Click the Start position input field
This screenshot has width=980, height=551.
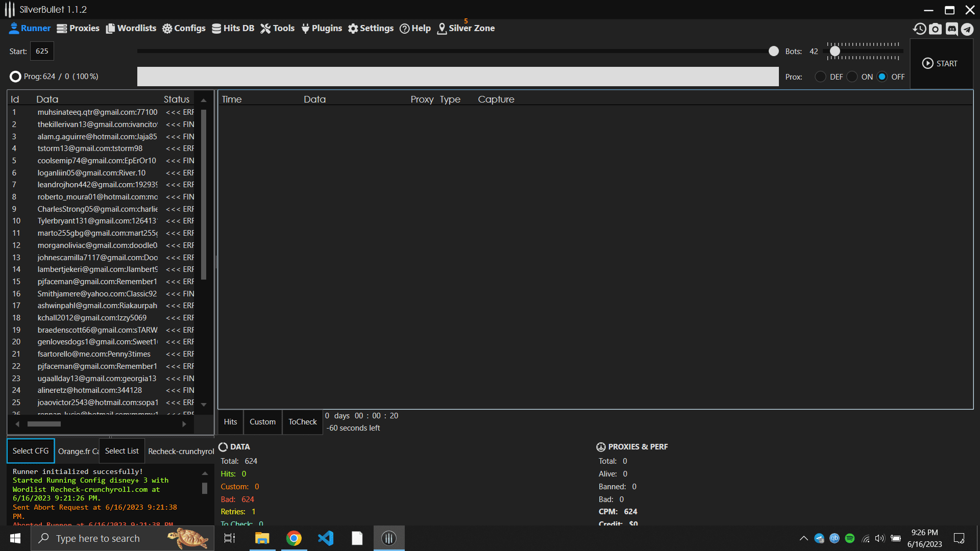coord(42,51)
